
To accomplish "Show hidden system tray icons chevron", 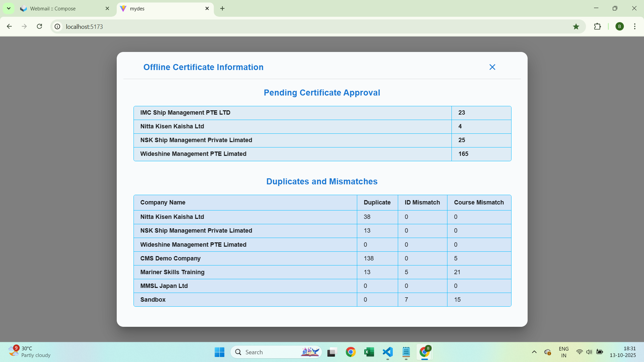I will click(534, 352).
